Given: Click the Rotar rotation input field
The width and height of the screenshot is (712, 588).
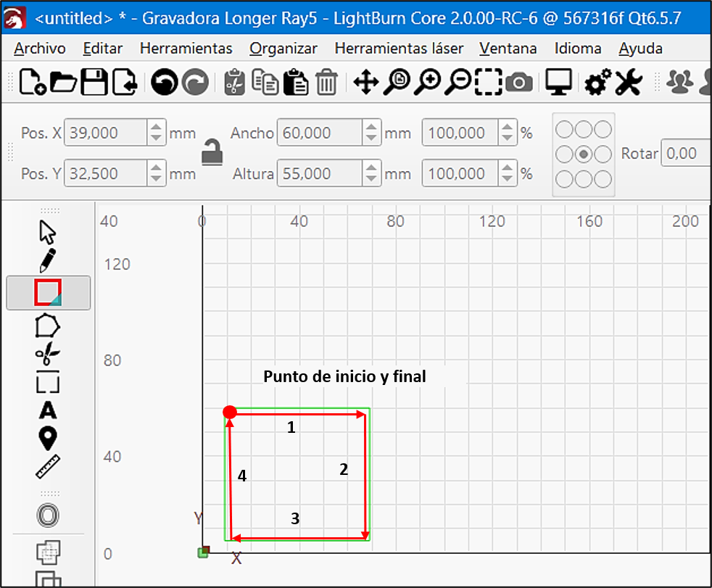Looking at the screenshot, I should [x=686, y=153].
